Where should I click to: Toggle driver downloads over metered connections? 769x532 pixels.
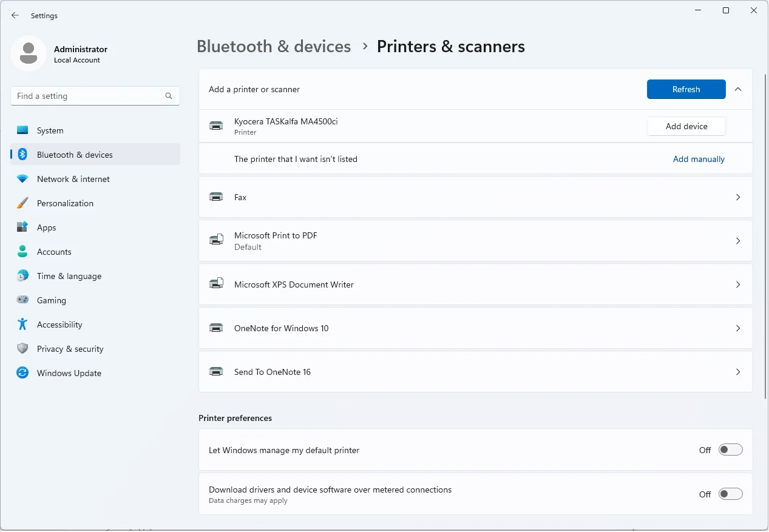tap(730, 494)
